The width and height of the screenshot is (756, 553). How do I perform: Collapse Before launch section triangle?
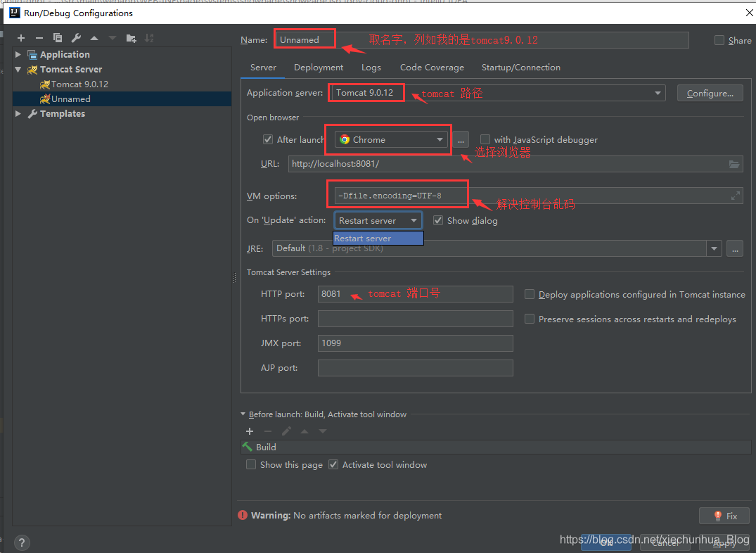243,414
